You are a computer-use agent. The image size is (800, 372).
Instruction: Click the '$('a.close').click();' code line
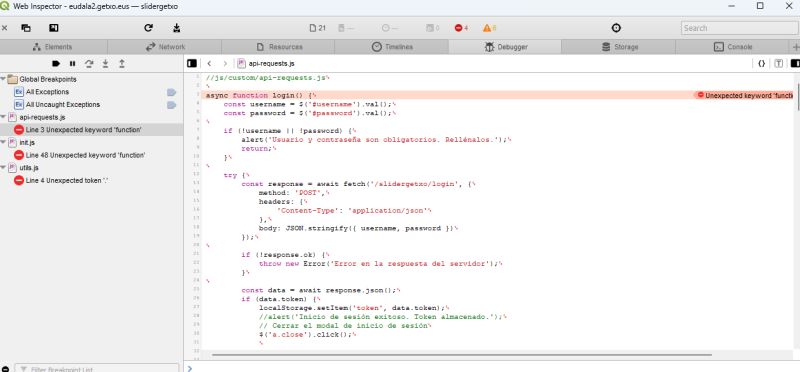307,334
